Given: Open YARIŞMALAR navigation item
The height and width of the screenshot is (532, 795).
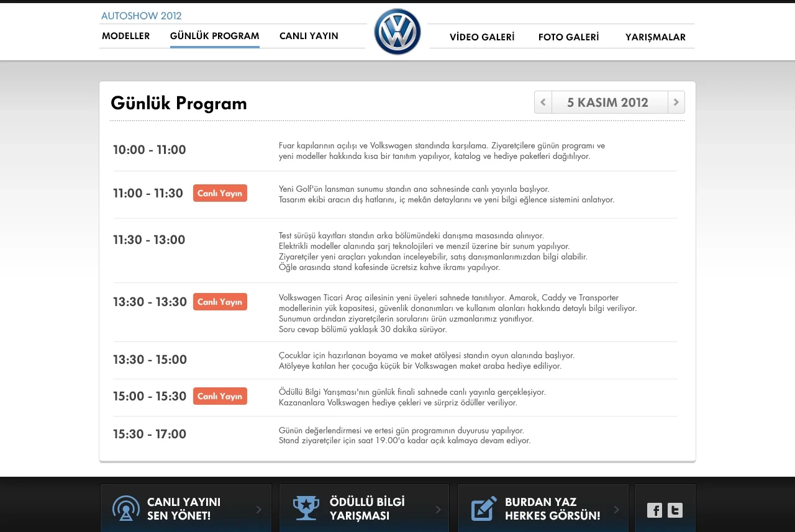Looking at the screenshot, I should [x=655, y=37].
